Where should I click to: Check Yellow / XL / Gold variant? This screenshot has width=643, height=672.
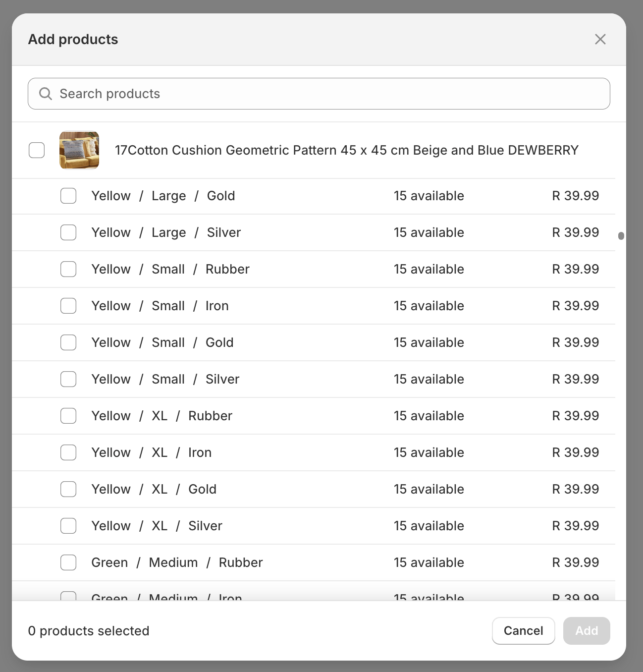[x=68, y=489]
